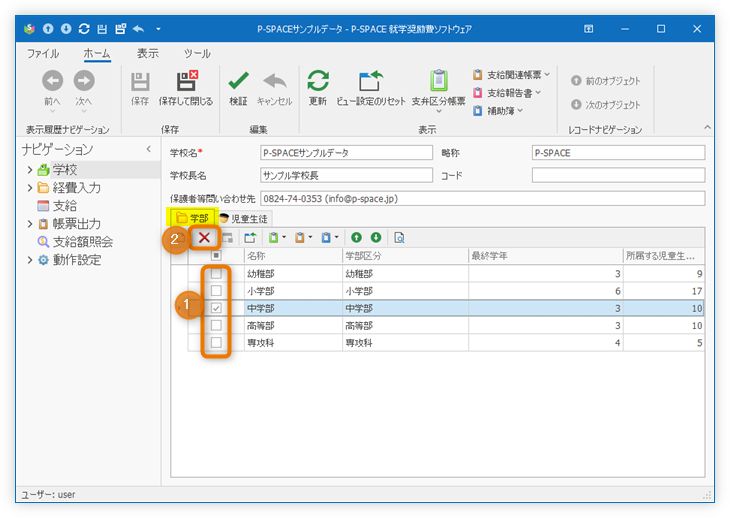Sort by the 名称 column header

[293, 256]
